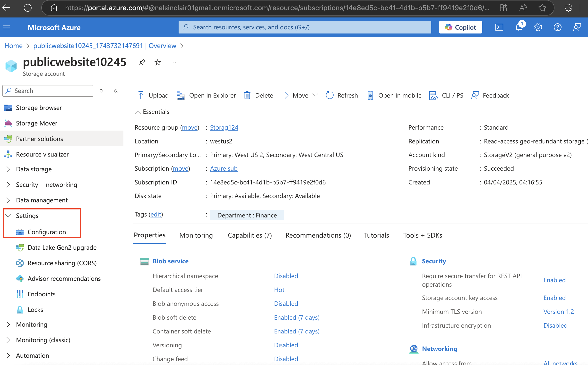Click Open in mobile
Viewport: 588px width, 365px height.
point(394,95)
